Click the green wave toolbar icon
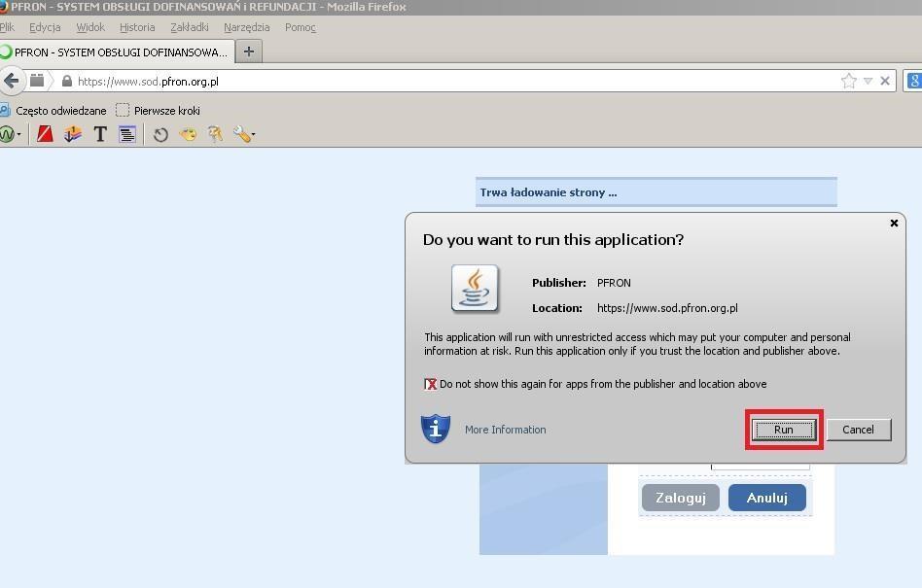This screenshot has width=922, height=588. click(x=7, y=134)
